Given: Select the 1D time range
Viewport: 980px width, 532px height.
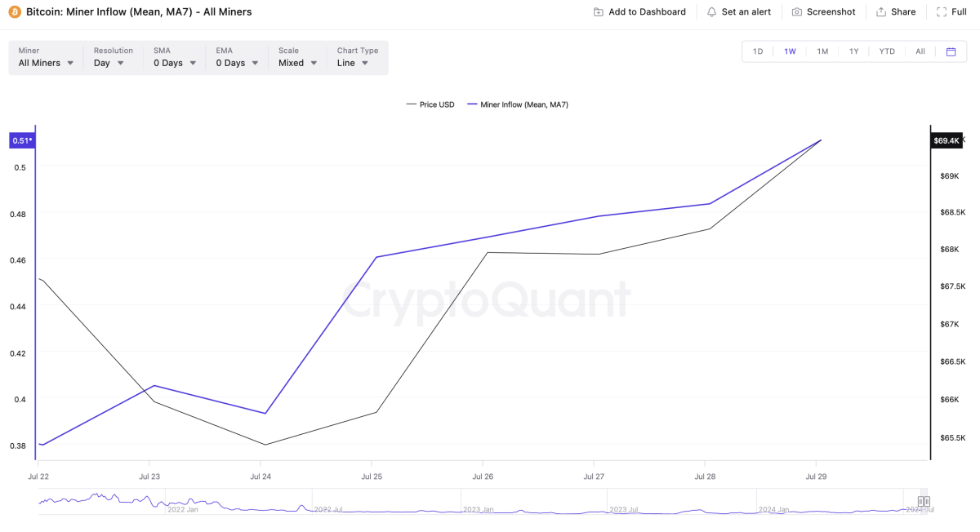Looking at the screenshot, I should click(x=758, y=51).
